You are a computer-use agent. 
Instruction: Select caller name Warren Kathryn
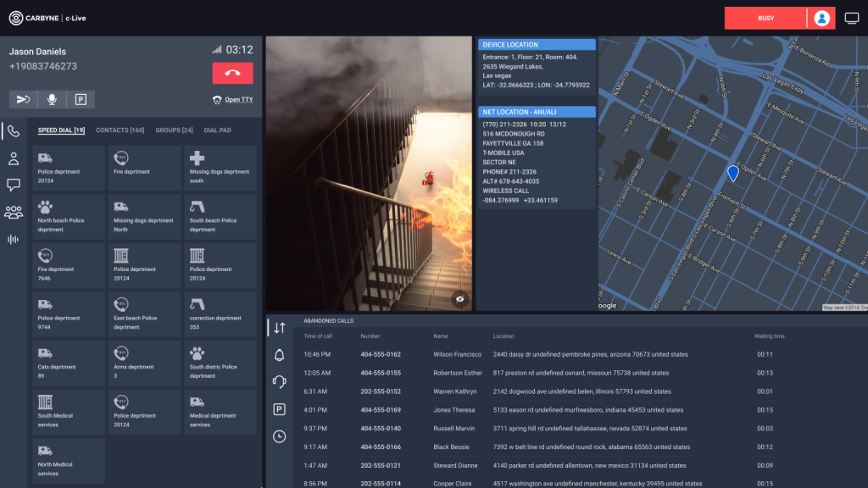(x=455, y=391)
